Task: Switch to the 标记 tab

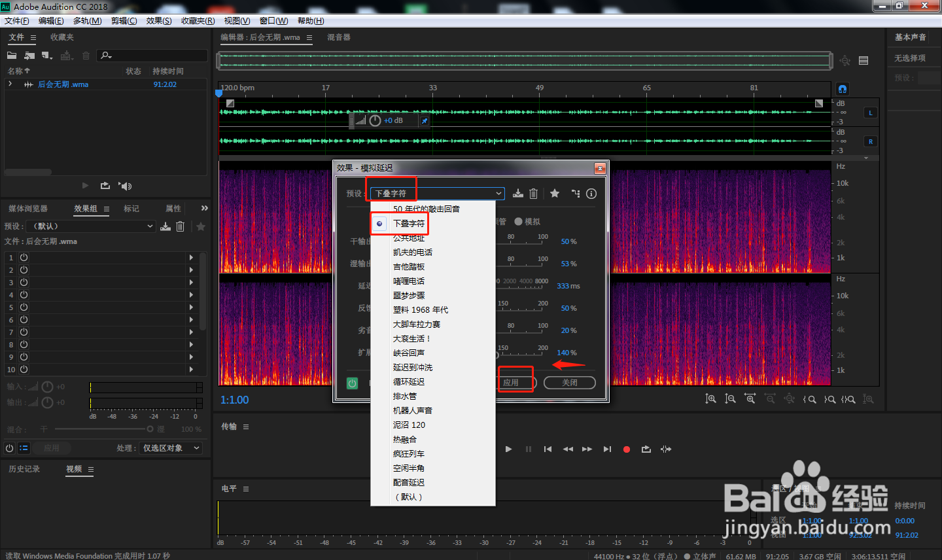Action: 131,209
